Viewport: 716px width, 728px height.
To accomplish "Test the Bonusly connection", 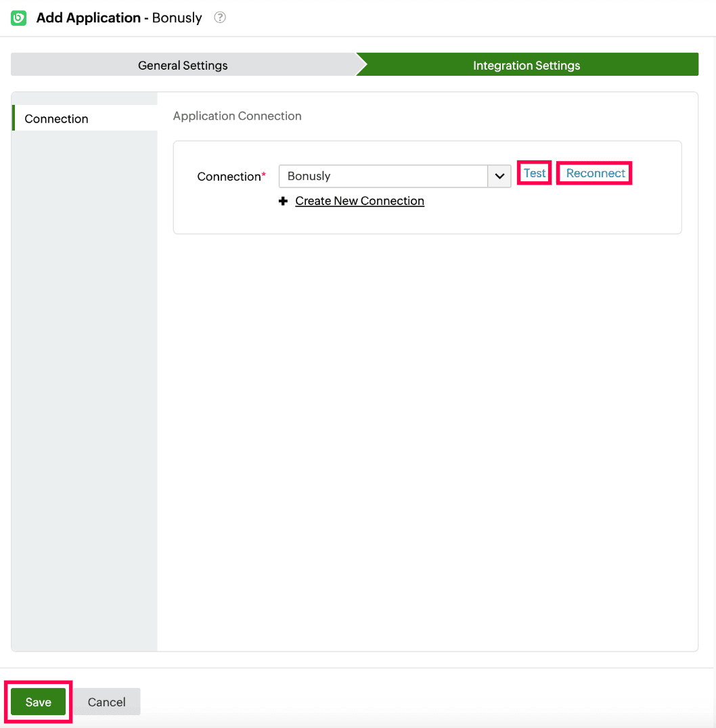I will click(x=535, y=173).
